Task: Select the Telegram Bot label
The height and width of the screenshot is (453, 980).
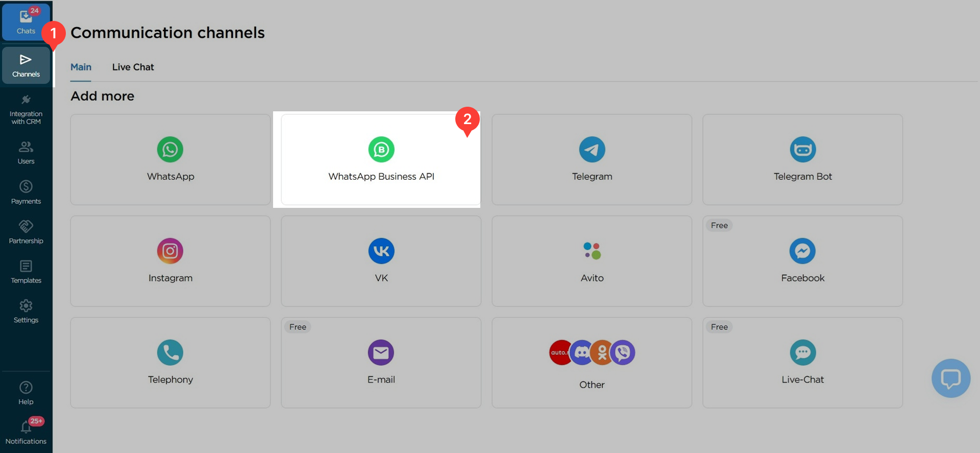Action: click(803, 176)
